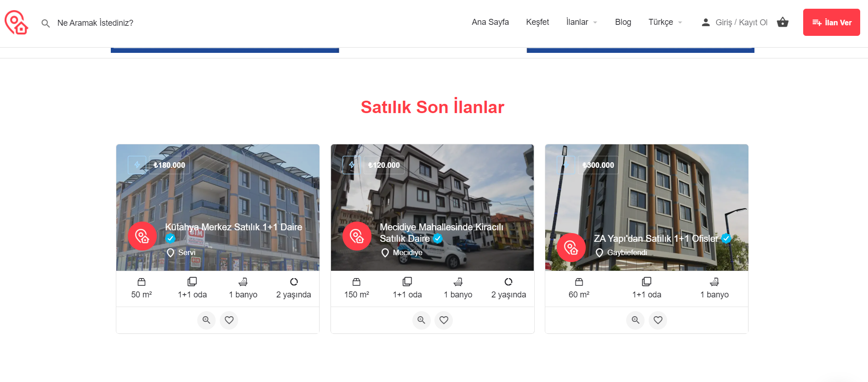Navigate to the Blog page
Viewport: 868px width, 382px height.
coord(623,22)
